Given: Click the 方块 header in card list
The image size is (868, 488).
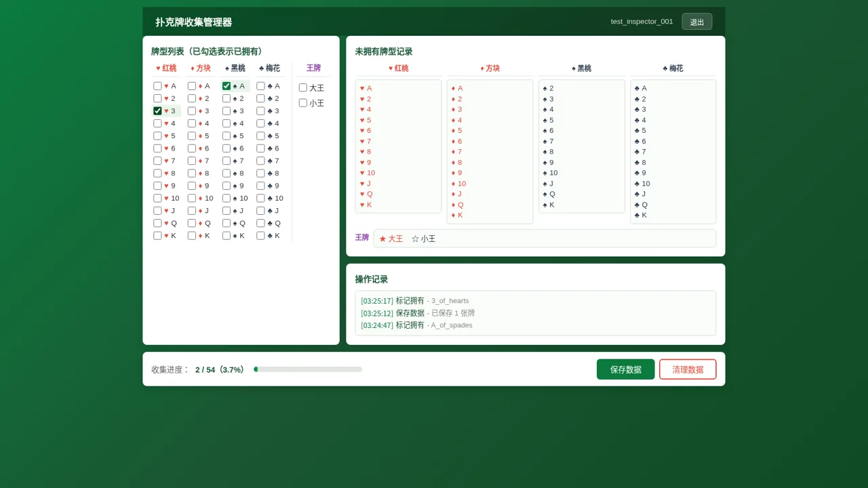Looking at the screenshot, I should click(201, 68).
